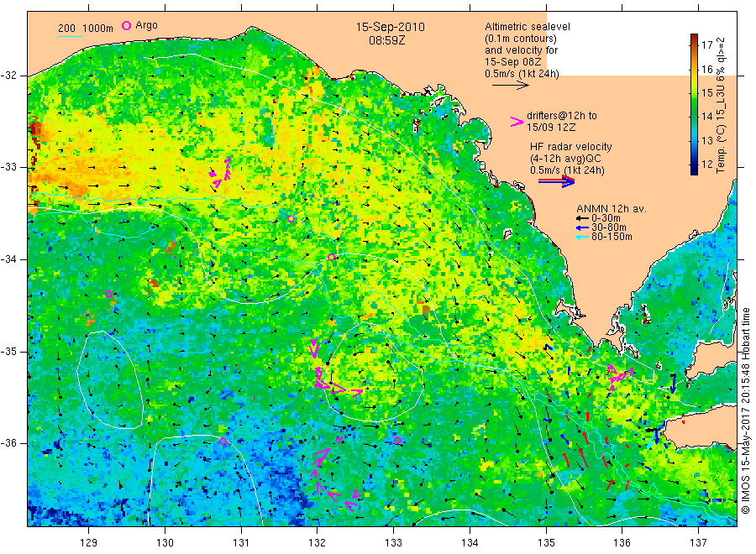Click longitude axis label 129
756x554 pixels.
[89, 543]
